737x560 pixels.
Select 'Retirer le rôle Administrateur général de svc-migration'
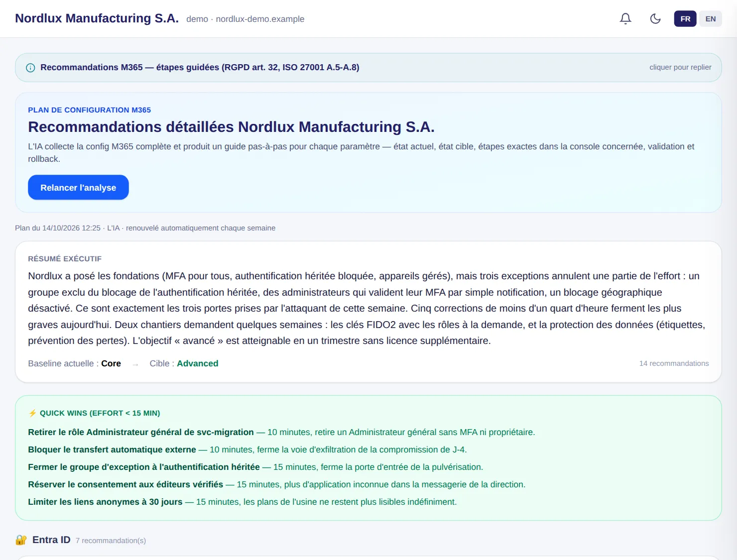pos(141,432)
